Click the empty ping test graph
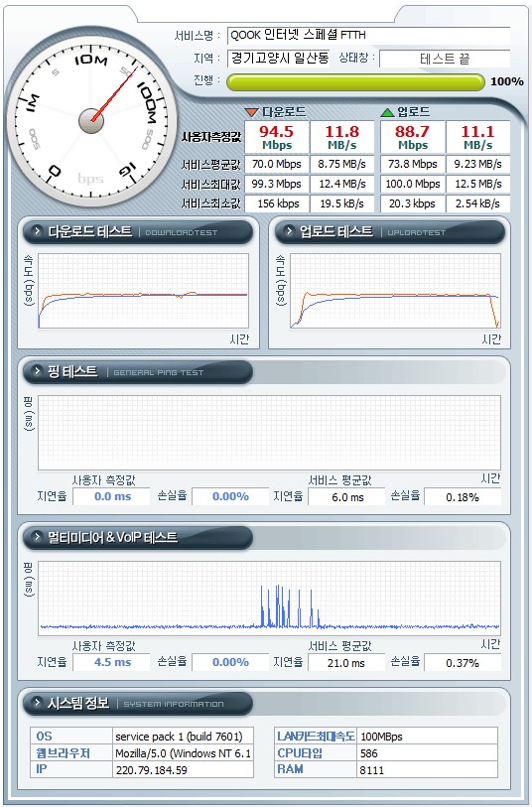Image resolution: width=532 pixels, height=807 pixels. pos(269,433)
